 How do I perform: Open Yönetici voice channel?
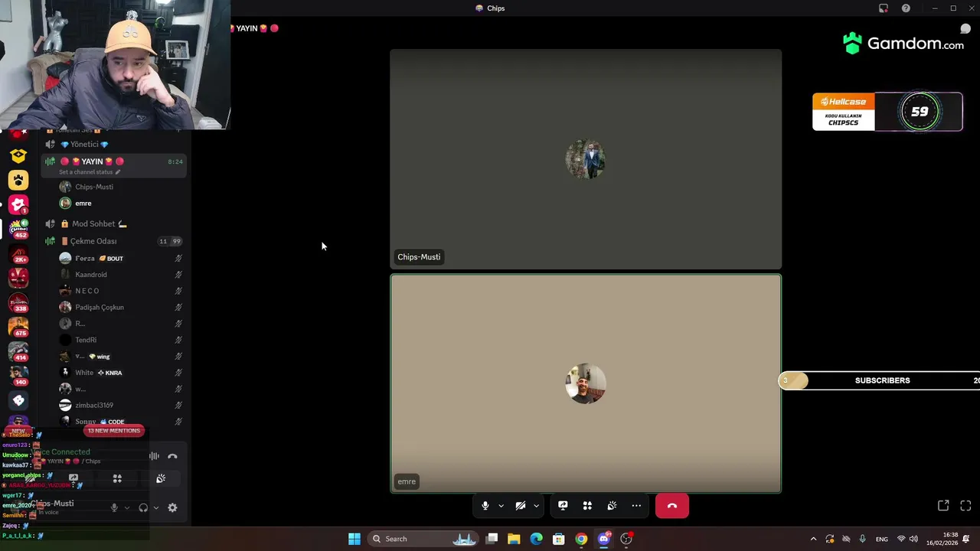tap(113, 144)
